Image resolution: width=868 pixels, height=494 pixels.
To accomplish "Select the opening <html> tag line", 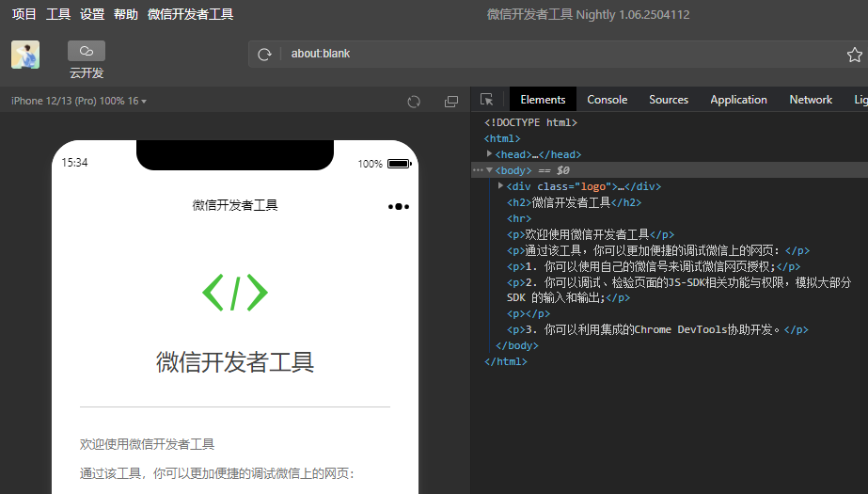I will tap(502, 138).
